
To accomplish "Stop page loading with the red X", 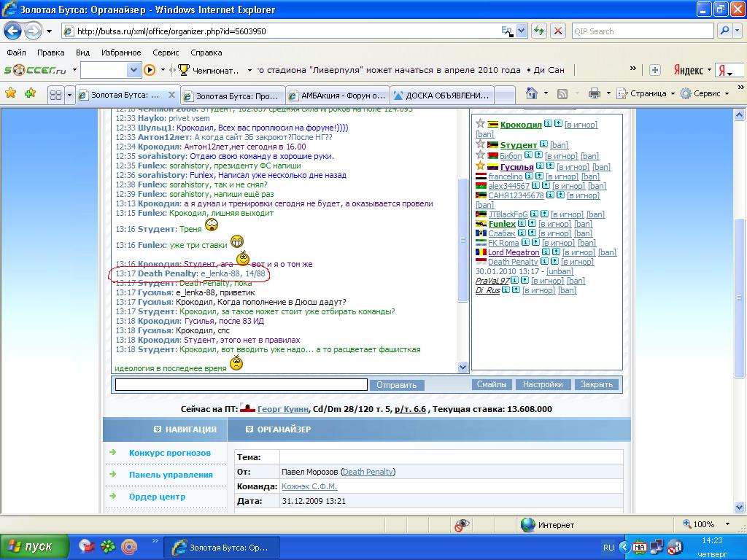I will (558, 31).
